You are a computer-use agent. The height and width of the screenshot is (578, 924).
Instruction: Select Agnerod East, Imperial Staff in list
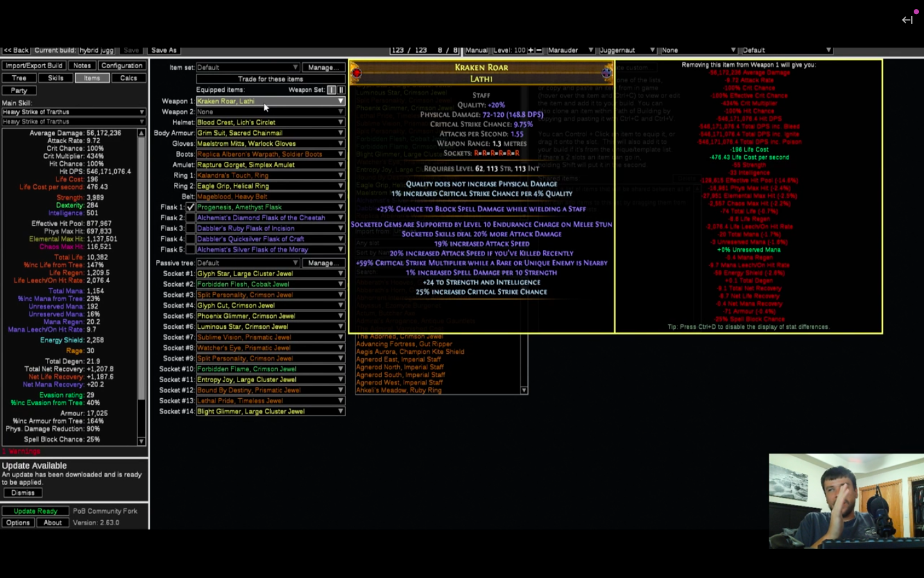click(x=398, y=360)
